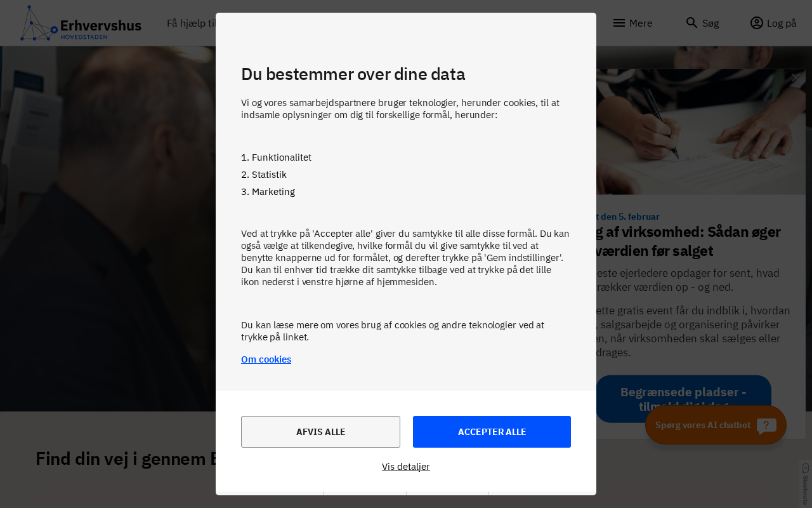This screenshot has height=508, width=812.
Task: Click the Erhvervshus Hovedstaden logo
Action: 81,23
